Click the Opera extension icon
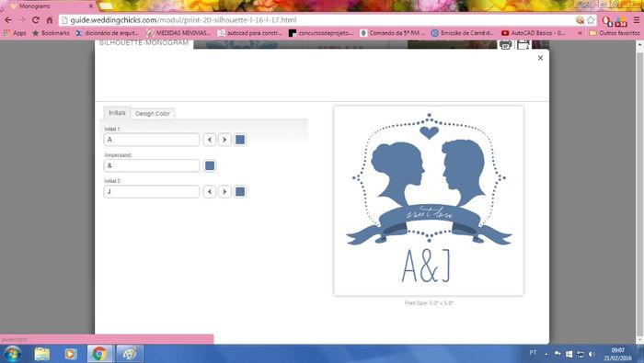644x363 pixels. 606,20
